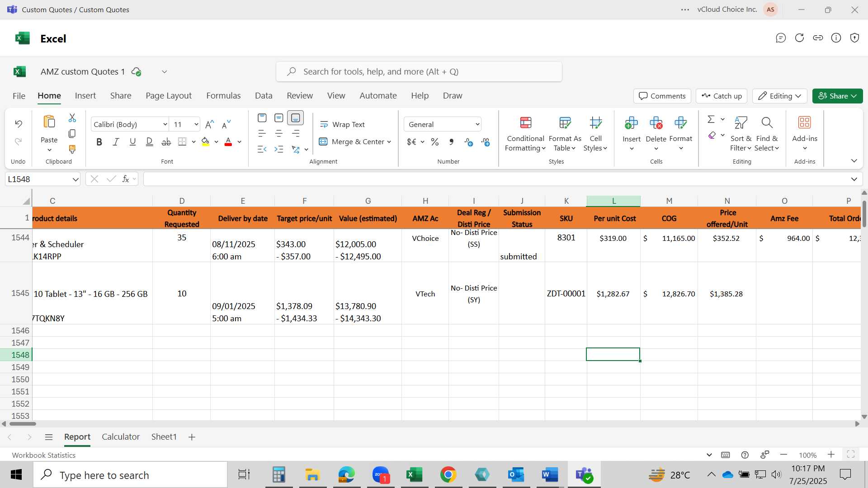Click the Redo icon in ribbon
This screenshot has height=488, width=868.
coord(18,141)
